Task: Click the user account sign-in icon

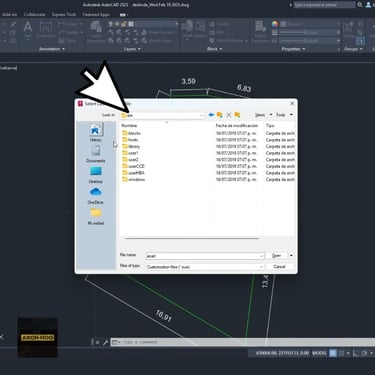Action: click(369, 5)
